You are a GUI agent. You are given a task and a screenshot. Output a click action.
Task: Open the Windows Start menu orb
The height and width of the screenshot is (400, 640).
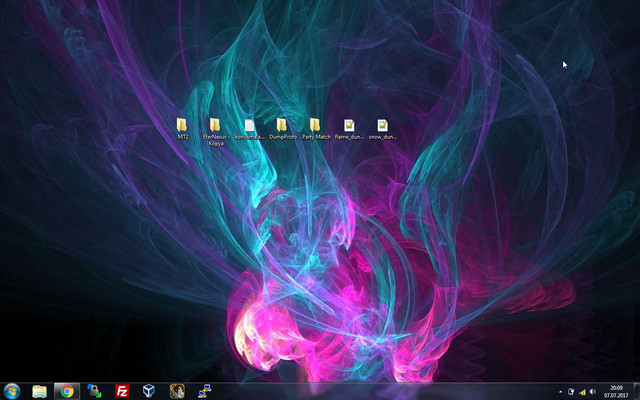click(11, 391)
